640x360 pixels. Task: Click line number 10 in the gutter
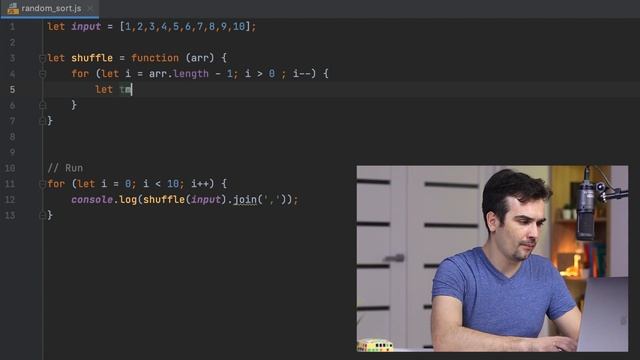click(x=10, y=168)
